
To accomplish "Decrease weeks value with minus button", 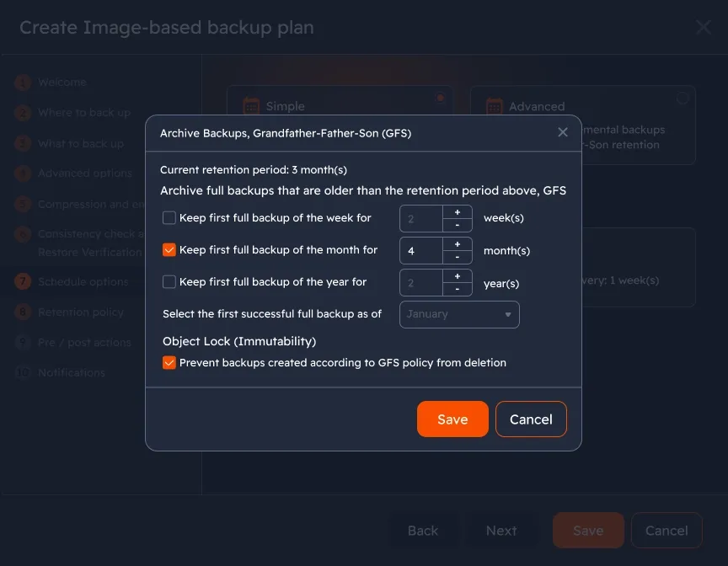I will pyautogui.click(x=457, y=225).
